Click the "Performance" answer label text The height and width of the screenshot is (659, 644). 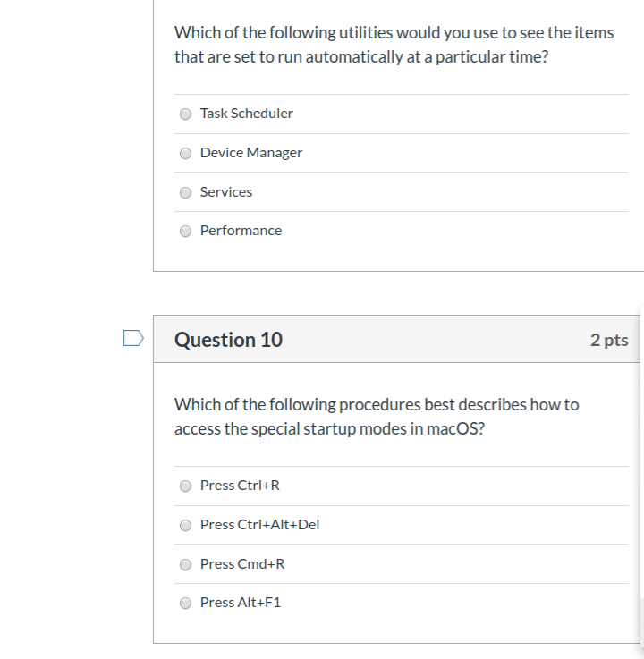click(241, 231)
